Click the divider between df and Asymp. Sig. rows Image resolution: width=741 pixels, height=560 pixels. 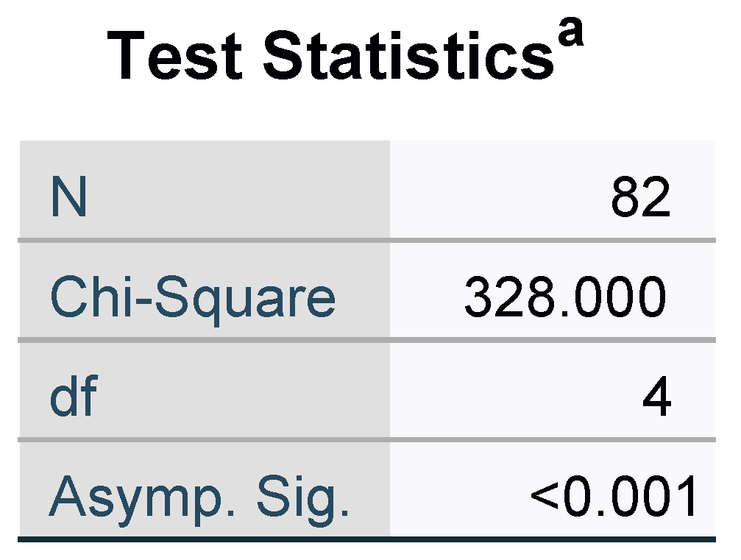tap(366, 439)
